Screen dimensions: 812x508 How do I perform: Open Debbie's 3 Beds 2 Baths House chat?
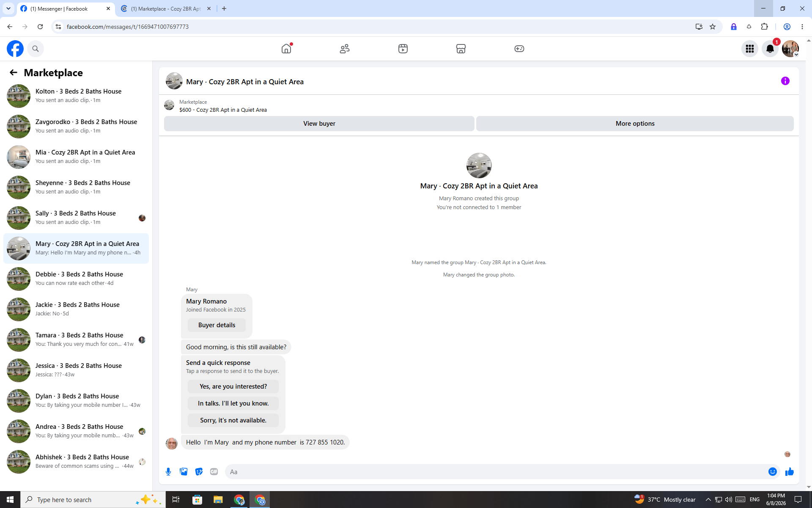click(x=76, y=279)
